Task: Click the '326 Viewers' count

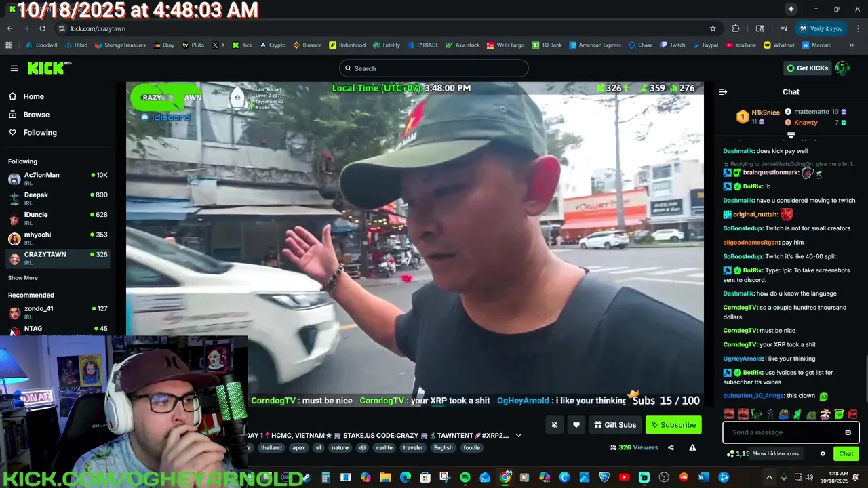Action: 634,447
